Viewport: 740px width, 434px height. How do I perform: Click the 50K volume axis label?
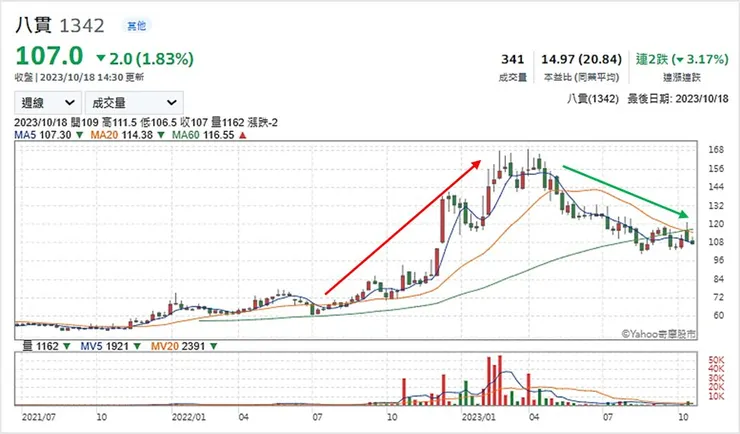tap(716, 360)
